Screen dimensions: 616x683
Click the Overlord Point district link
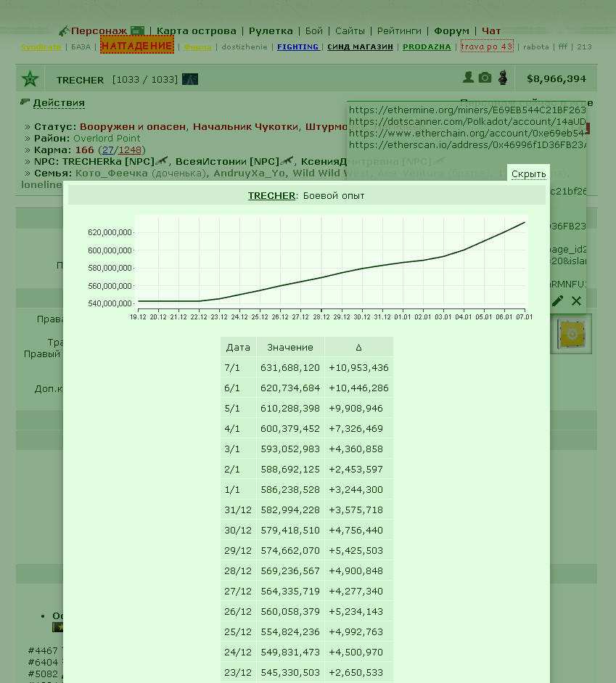point(107,138)
